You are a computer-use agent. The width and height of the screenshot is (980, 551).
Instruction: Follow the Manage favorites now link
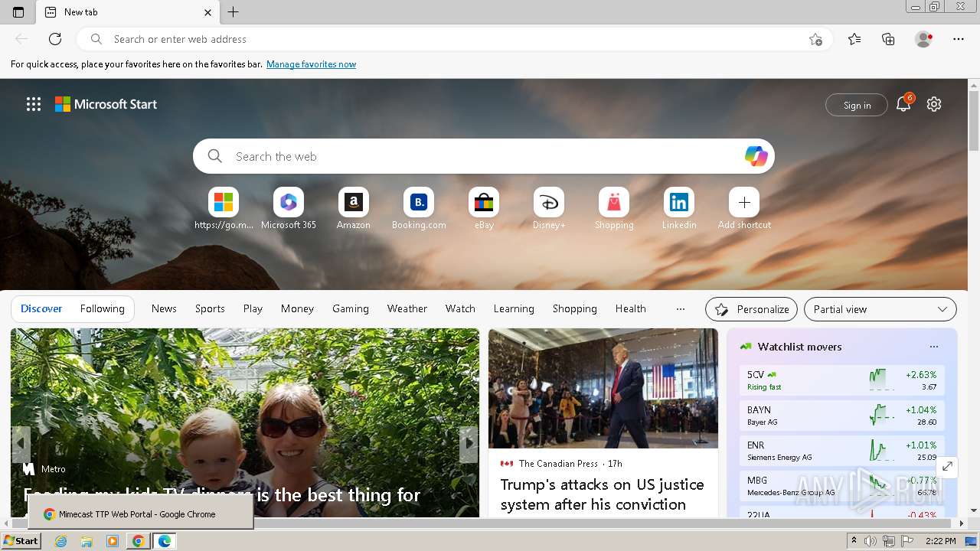[x=311, y=64]
